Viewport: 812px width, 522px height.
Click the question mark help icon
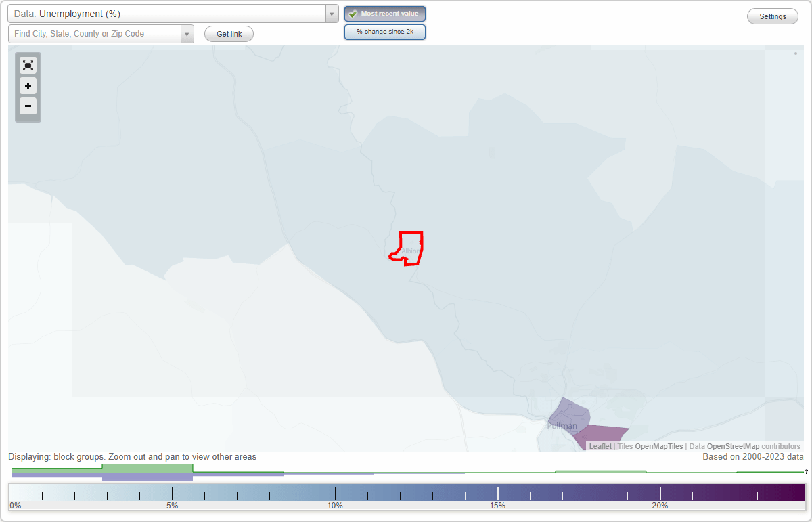pyautogui.click(x=807, y=472)
